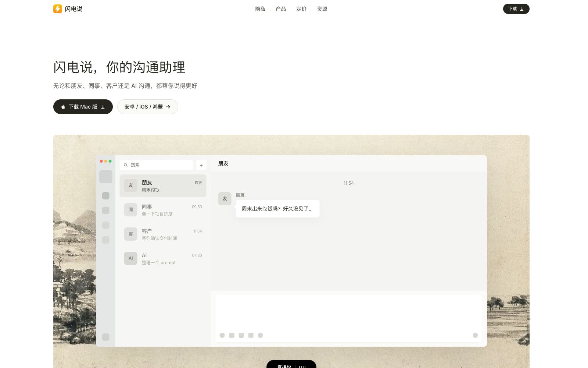Click the 直接说 voice button
588x368 pixels.
(291, 364)
